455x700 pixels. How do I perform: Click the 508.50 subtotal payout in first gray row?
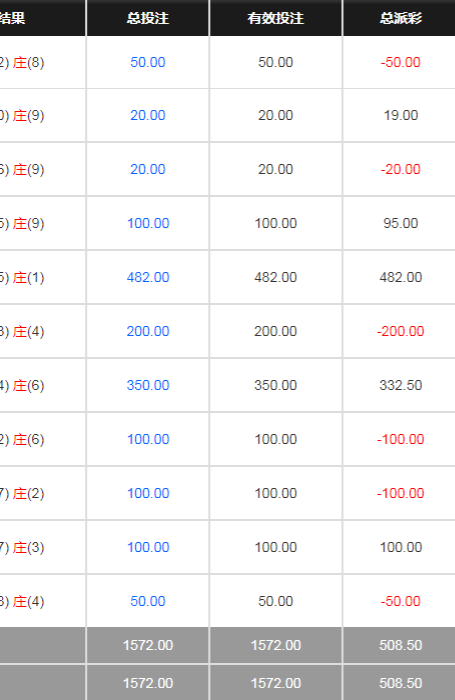click(x=401, y=645)
